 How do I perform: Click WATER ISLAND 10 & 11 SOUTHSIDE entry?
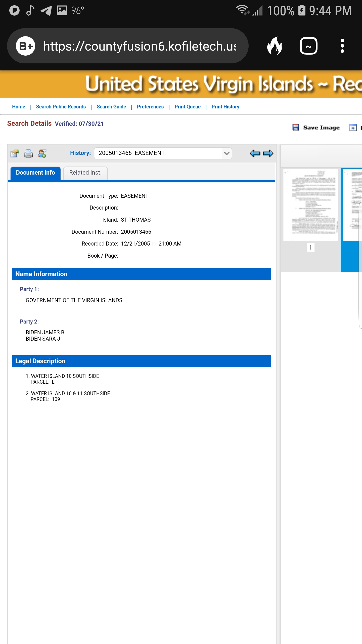(70, 393)
